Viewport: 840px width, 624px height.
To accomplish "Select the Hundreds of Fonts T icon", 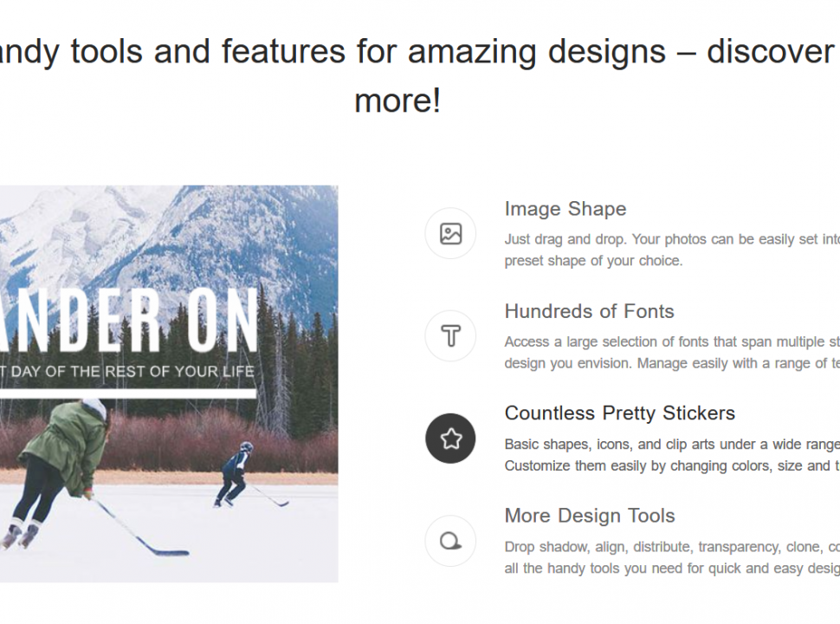I will tap(450, 336).
